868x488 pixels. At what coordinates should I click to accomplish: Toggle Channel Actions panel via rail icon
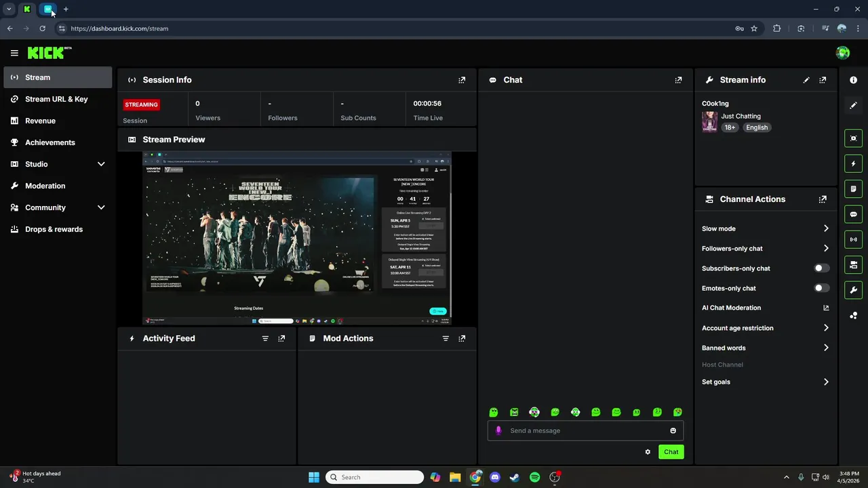click(x=853, y=264)
